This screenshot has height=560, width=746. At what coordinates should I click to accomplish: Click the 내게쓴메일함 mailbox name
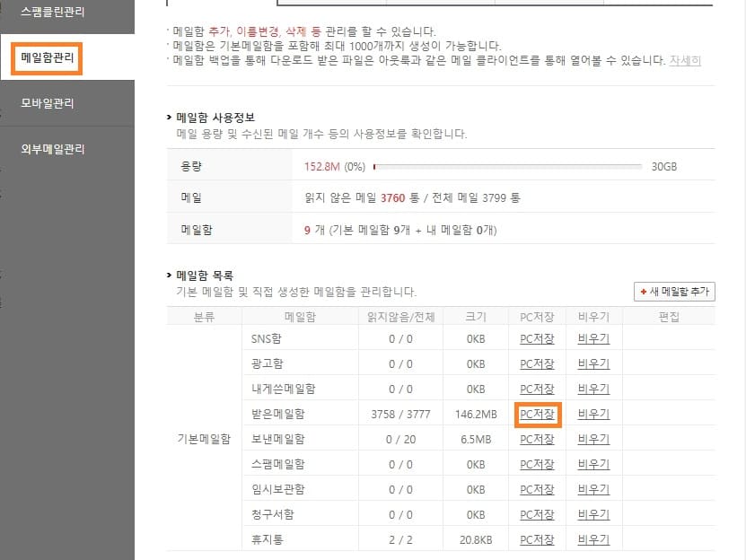tap(284, 389)
